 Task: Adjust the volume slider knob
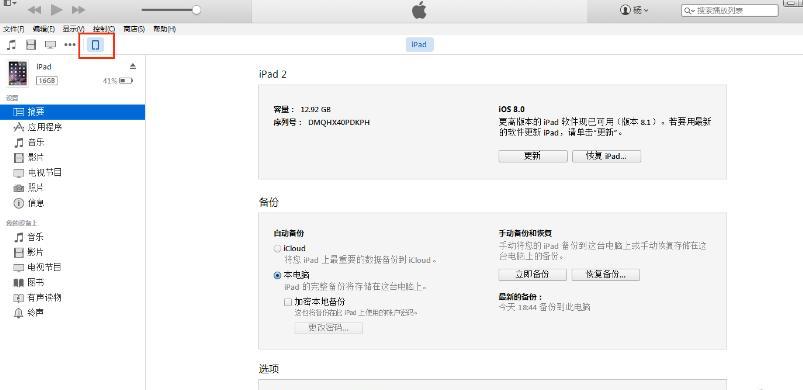point(196,10)
